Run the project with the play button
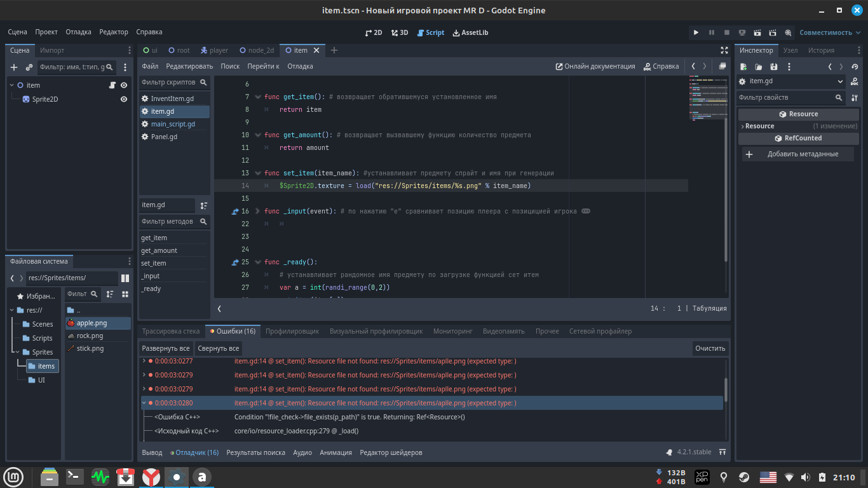Viewport: 868px width, 488px height. coord(696,32)
